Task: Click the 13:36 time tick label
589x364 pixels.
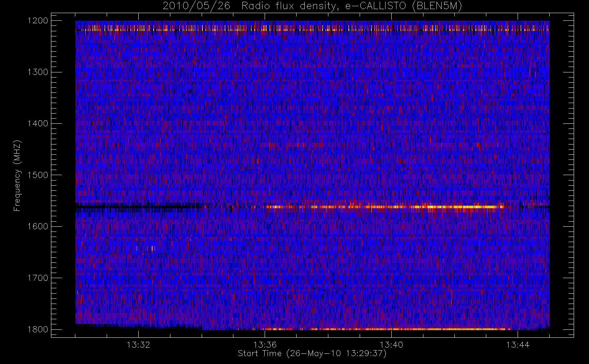Action: (x=265, y=345)
